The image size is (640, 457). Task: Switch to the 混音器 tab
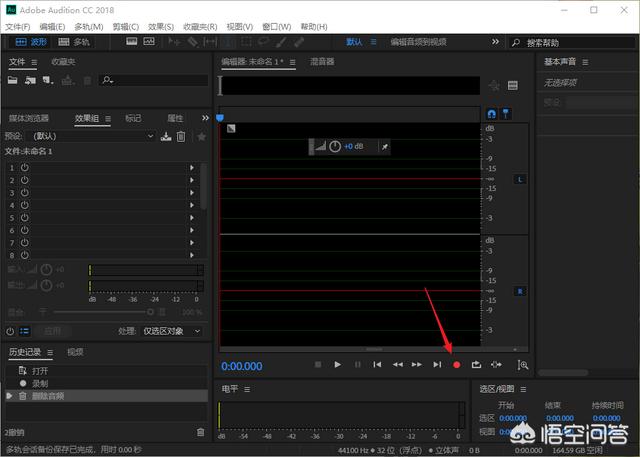point(322,62)
